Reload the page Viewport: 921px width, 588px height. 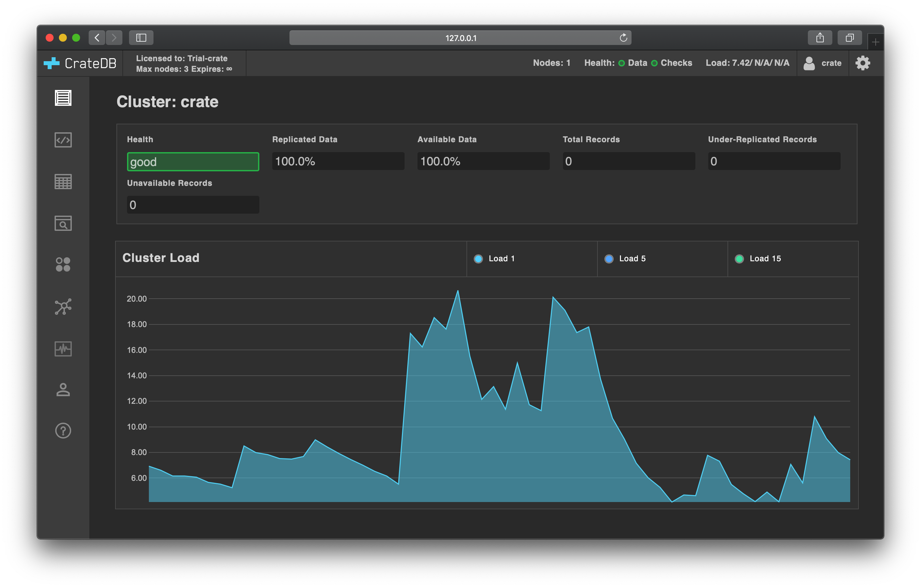(x=624, y=37)
